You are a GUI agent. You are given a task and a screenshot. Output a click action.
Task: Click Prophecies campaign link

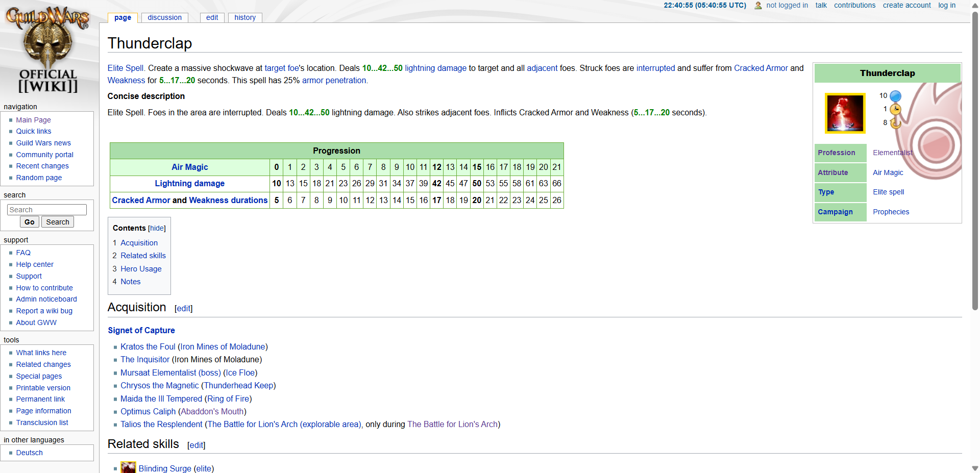(x=891, y=212)
